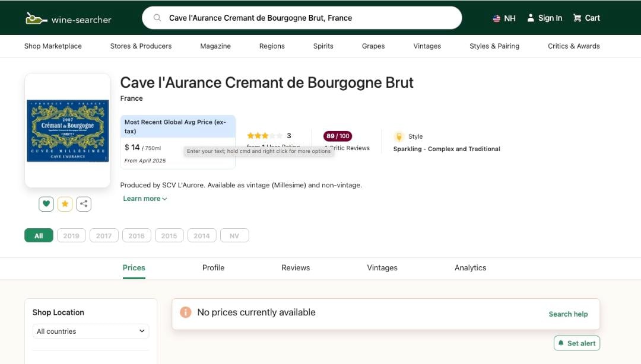This screenshot has height=364, width=641.
Task: Open the Regions menu
Action: pos(272,46)
